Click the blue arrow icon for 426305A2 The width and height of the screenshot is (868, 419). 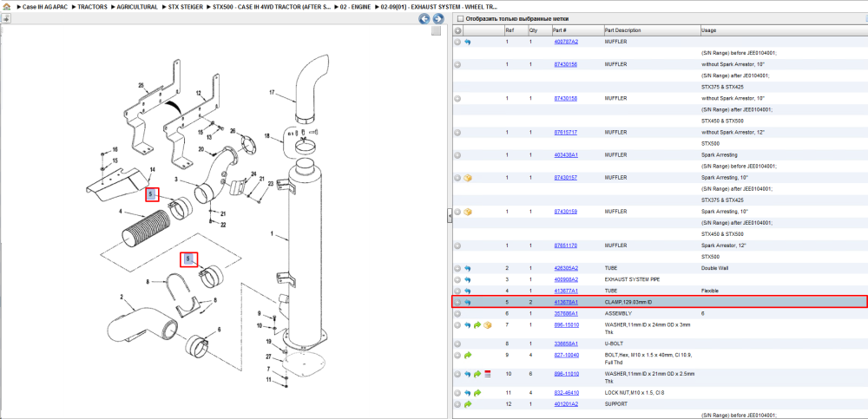[x=468, y=268]
